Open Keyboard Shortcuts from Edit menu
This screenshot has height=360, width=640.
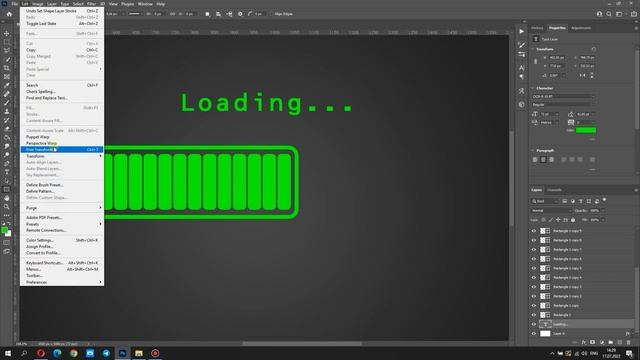pos(62,263)
